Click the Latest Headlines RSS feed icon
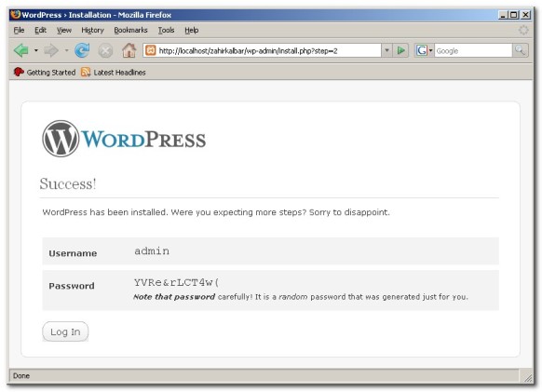The height and width of the screenshot is (392, 542). (x=86, y=72)
